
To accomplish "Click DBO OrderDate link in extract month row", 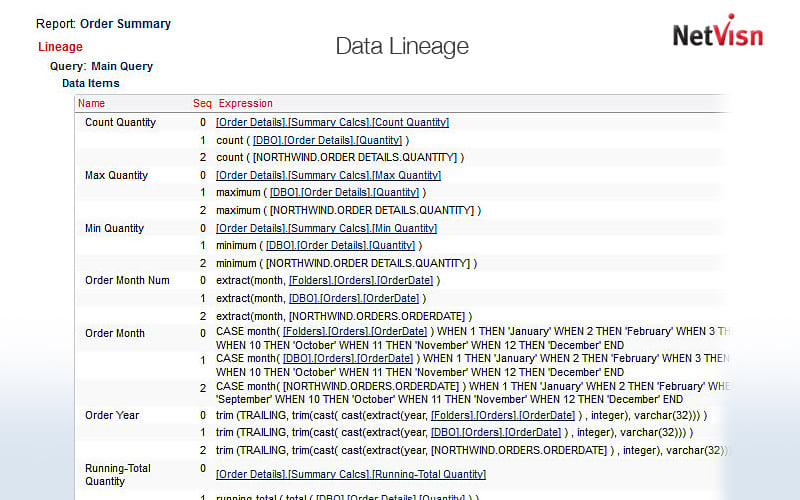I will tap(353, 298).
